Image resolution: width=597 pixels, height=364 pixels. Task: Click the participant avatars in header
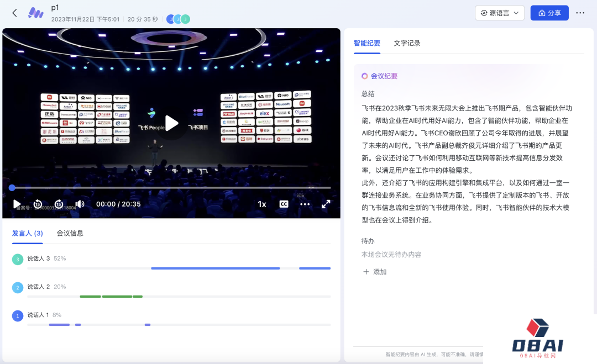[x=178, y=19]
